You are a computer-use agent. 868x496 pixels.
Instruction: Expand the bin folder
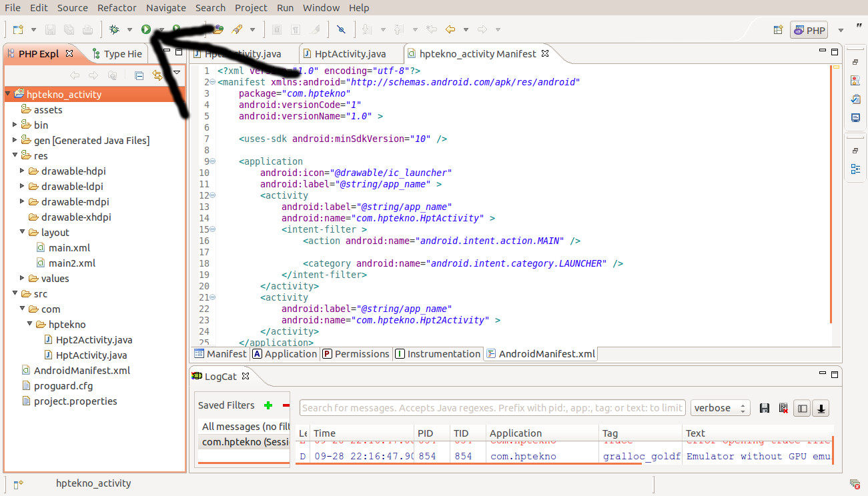click(x=15, y=125)
